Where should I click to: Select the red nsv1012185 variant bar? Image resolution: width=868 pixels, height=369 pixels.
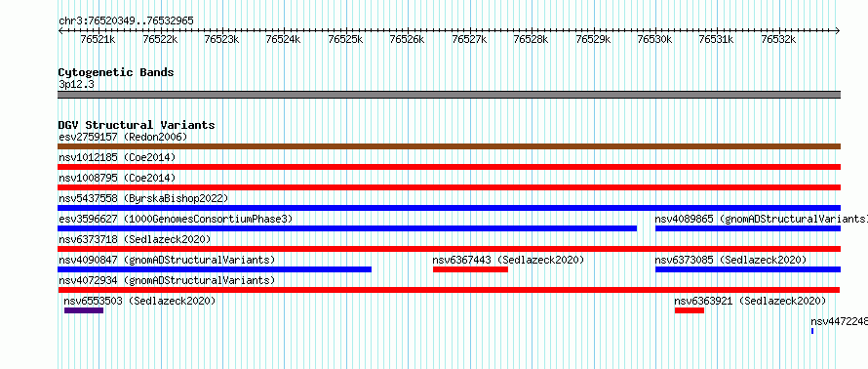point(449,167)
